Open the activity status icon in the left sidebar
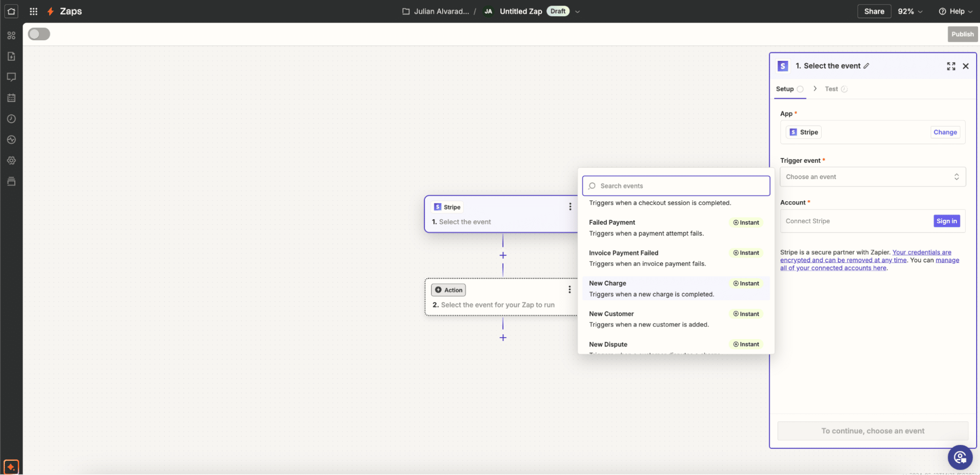The height and width of the screenshot is (475, 980). (x=11, y=140)
